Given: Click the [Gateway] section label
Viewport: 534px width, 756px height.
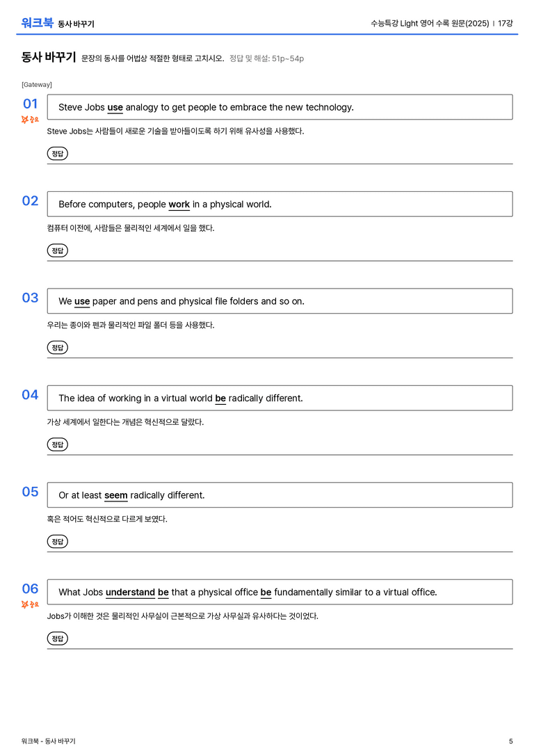Looking at the screenshot, I should (37, 85).
